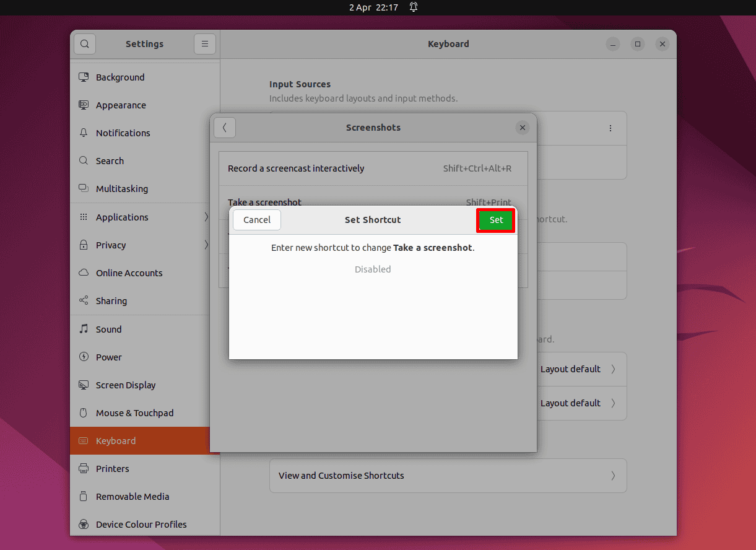756x550 pixels.
Task: Click the Removable Media icon
Action: 84,497
